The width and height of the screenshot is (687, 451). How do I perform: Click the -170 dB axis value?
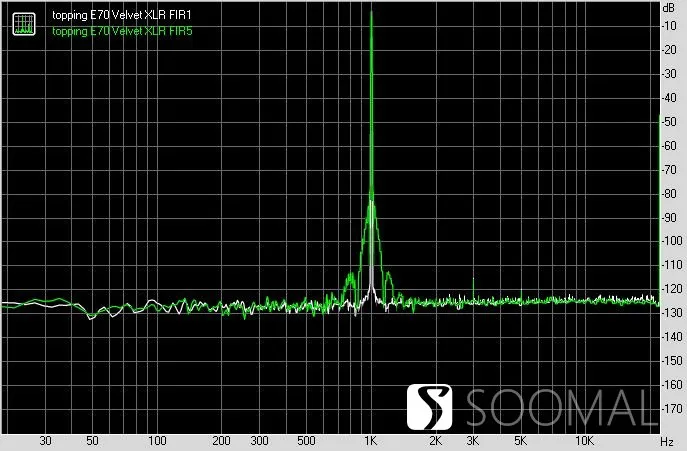pyautogui.click(x=672, y=409)
